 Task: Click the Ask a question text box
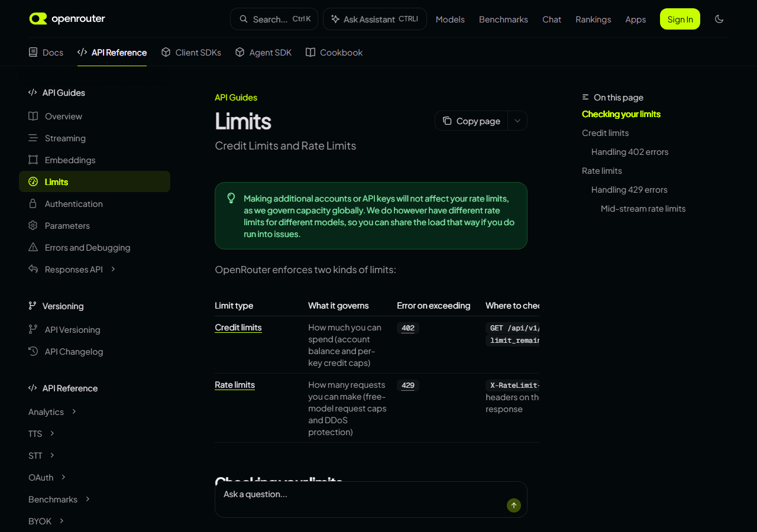[371, 499]
